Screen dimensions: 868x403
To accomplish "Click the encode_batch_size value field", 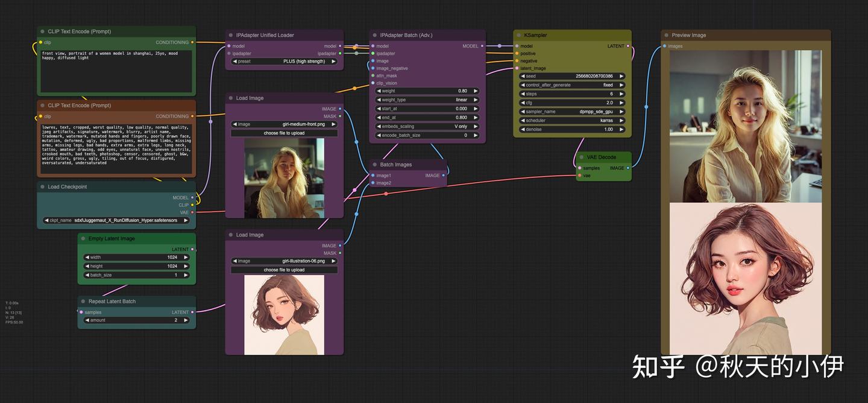I will click(427, 136).
